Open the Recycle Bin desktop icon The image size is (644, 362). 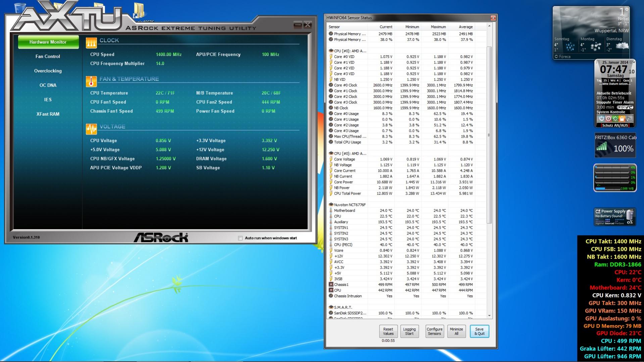20,8
